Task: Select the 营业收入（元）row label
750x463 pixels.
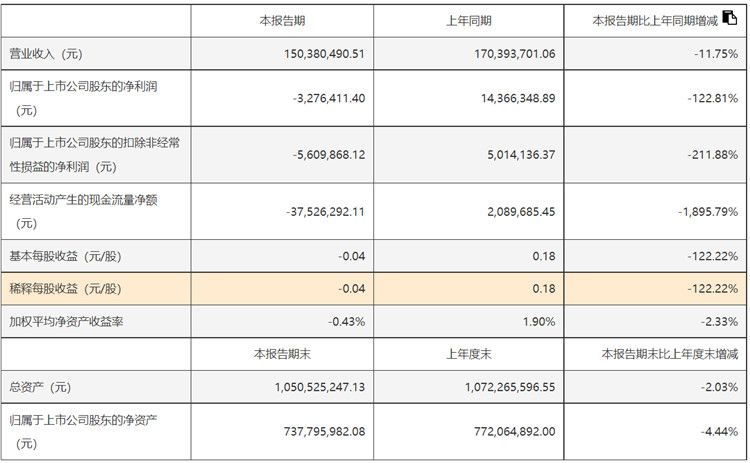Action: 47,53
